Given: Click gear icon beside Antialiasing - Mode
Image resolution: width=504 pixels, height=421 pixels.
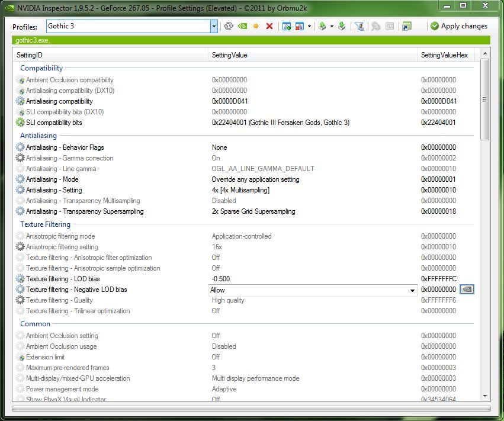Looking at the screenshot, I should pyautogui.click(x=20, y=179).
